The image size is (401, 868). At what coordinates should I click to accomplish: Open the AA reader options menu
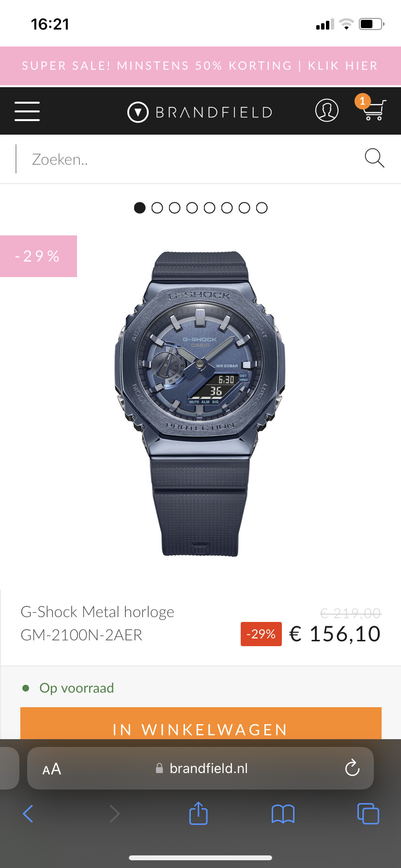52,769
